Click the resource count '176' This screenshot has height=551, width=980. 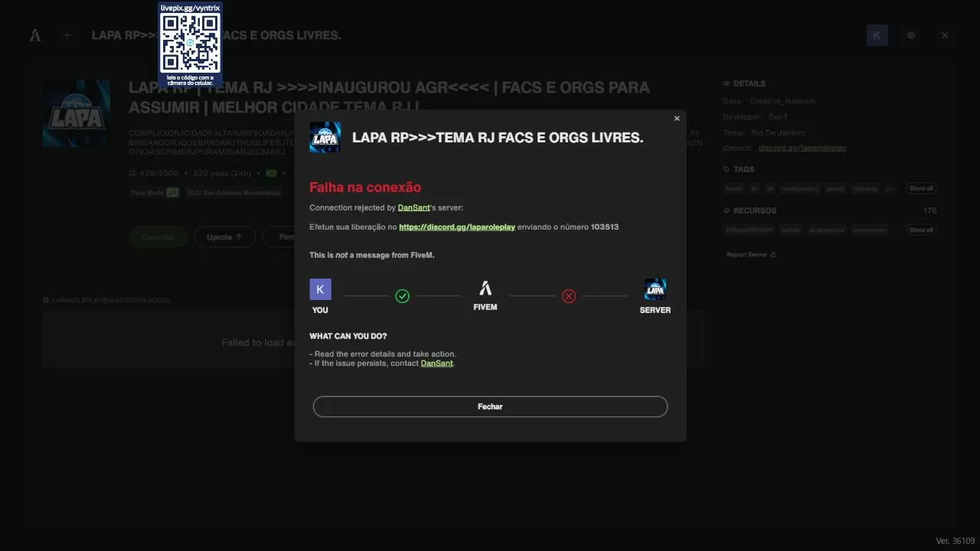[930, 210]
